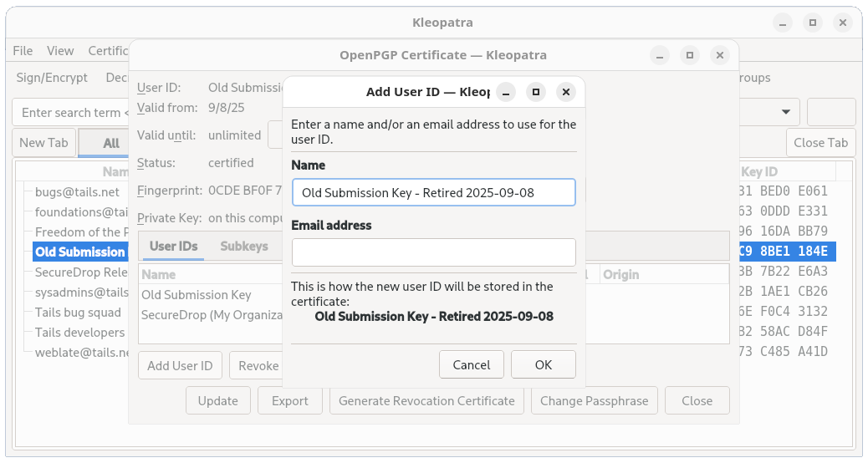Viewport: 868px width, 463px height.
Task: Switch to the Subkeys tab
Action: tap(244, 247)
